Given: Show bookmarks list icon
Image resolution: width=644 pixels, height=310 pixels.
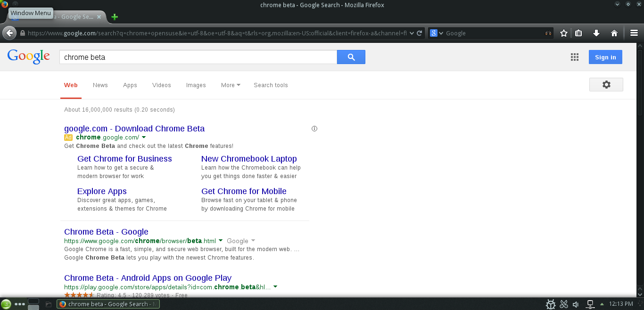Looking at the screenshot, I should click(578, 33).
